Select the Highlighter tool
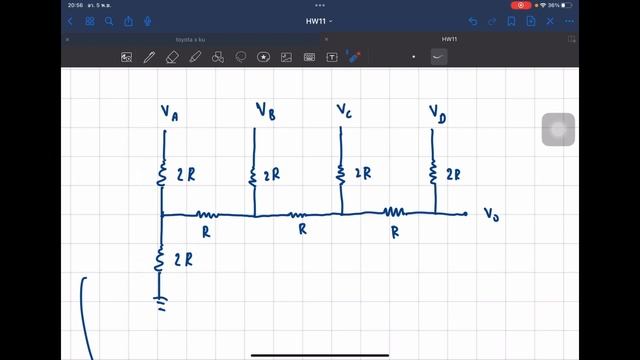Viewport: 640px width, 360px height. click(x=195, y=57)
